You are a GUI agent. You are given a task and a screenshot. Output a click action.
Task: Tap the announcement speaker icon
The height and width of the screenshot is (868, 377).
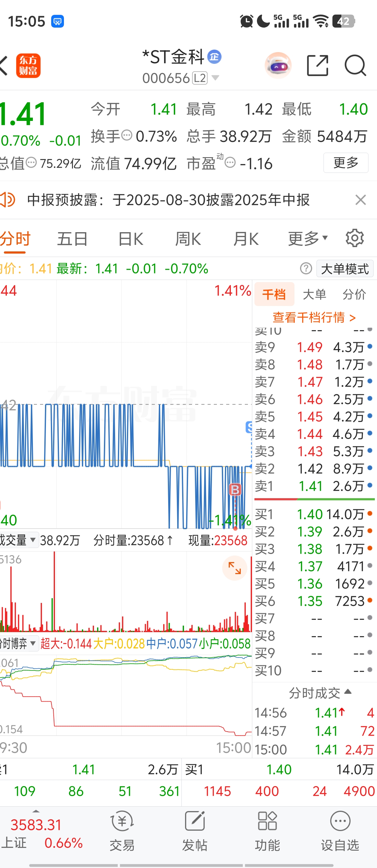7,200
